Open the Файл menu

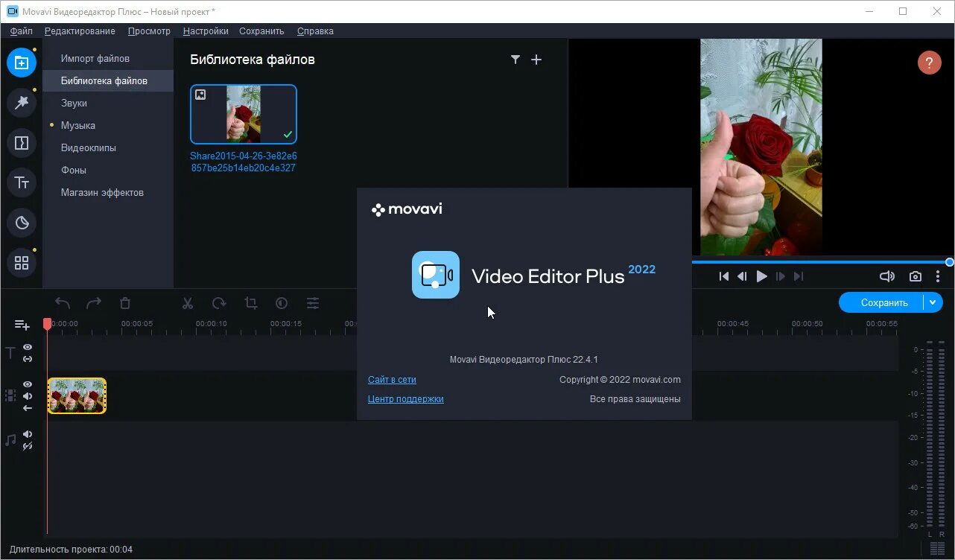(22, 31)
